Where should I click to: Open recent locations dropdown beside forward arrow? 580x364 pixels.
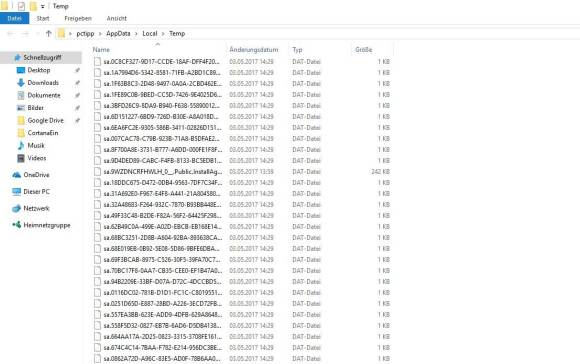point(37,34)
